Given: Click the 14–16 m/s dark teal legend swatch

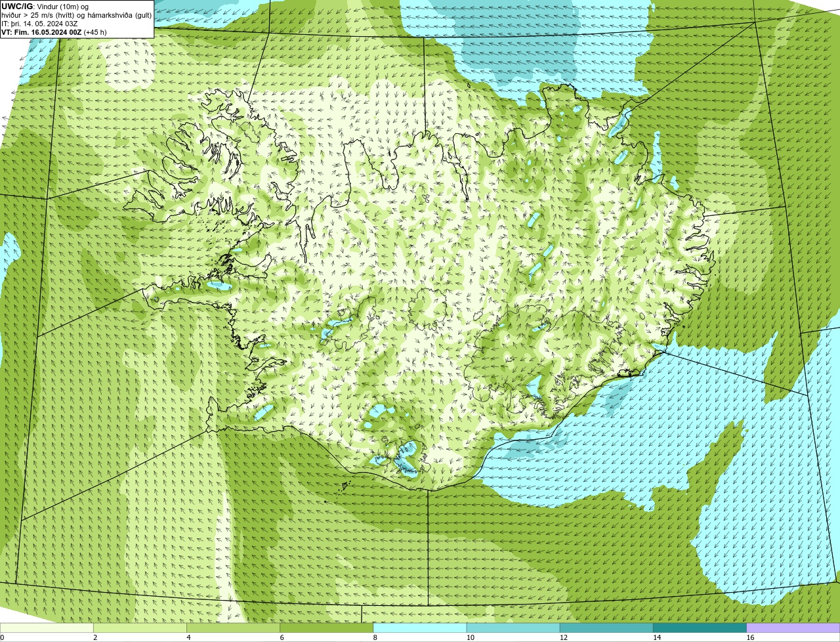Looking at the screenshot, I should [x=700, y=628].
